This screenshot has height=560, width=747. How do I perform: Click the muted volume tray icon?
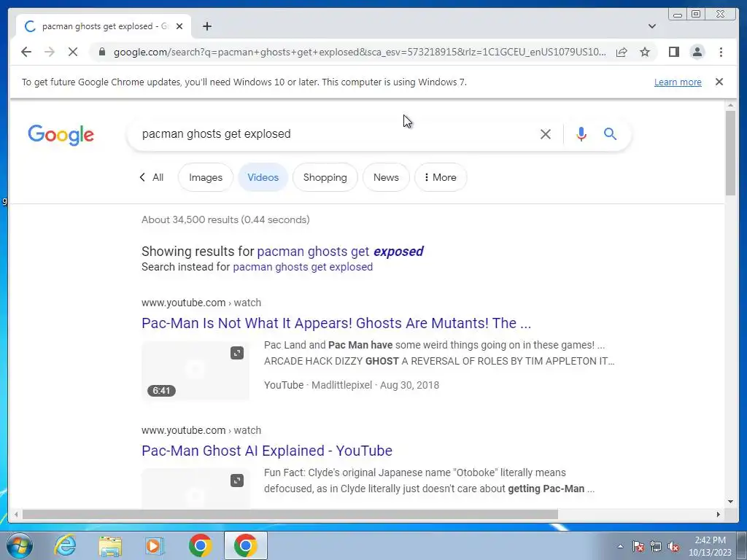pyautogui.click(x=673, y=547)
